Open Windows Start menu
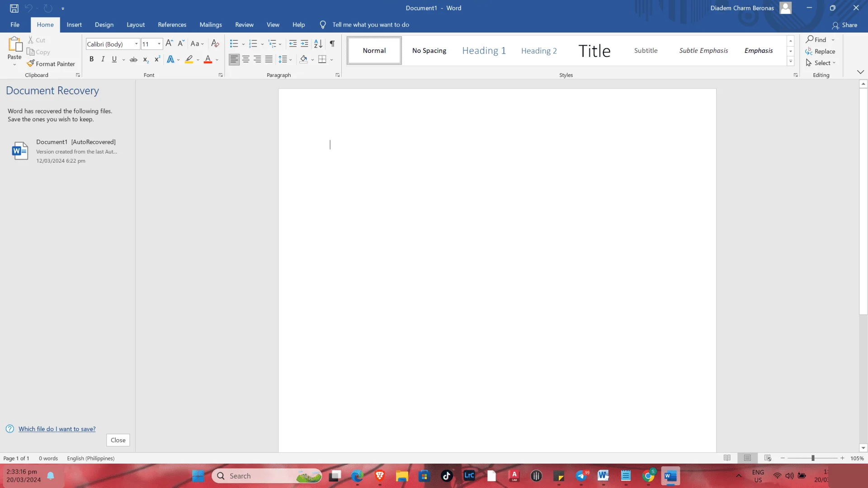 [x=198, y=476]
